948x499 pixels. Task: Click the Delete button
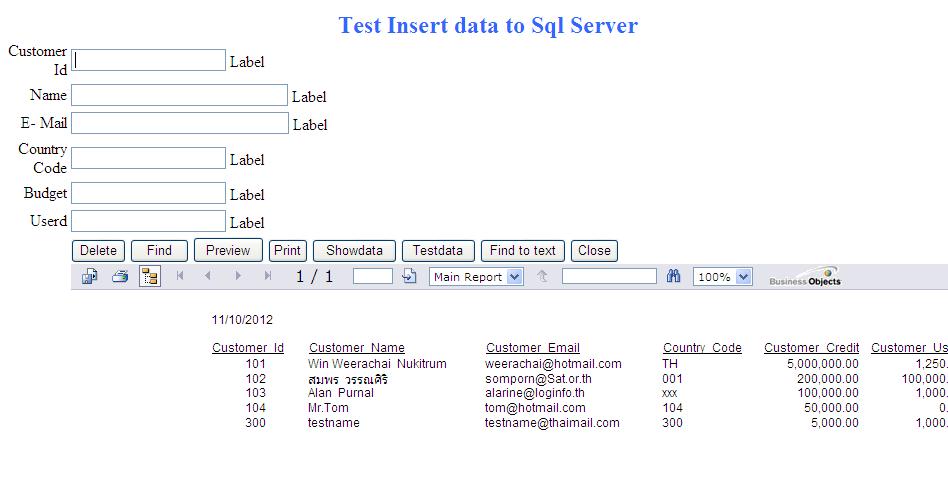(x=99, y=250)
